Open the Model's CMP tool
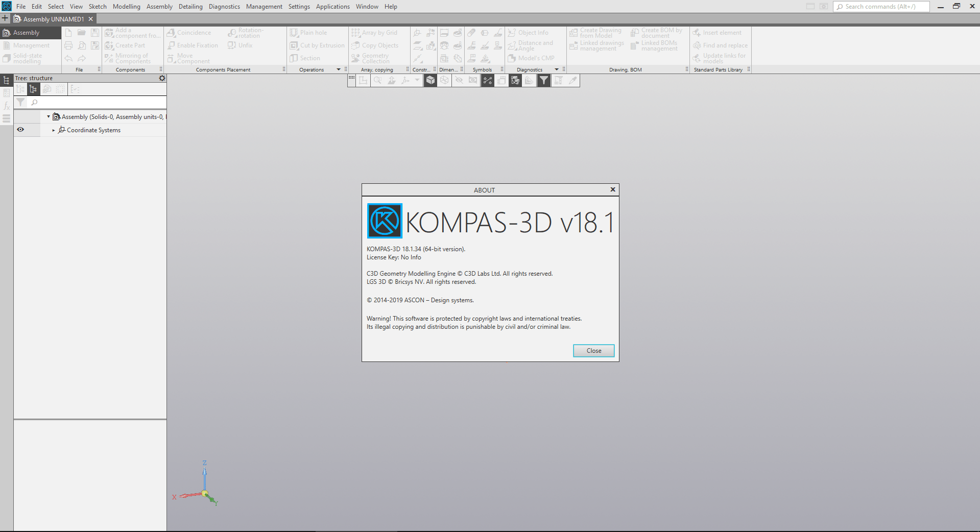This screenshot has width=980, height=532. pos(531,58)
